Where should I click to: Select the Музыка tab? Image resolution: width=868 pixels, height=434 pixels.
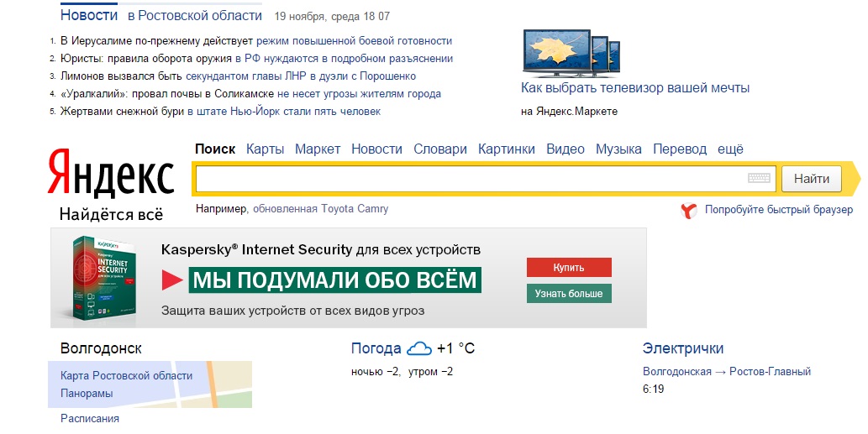tap(618, 149)
